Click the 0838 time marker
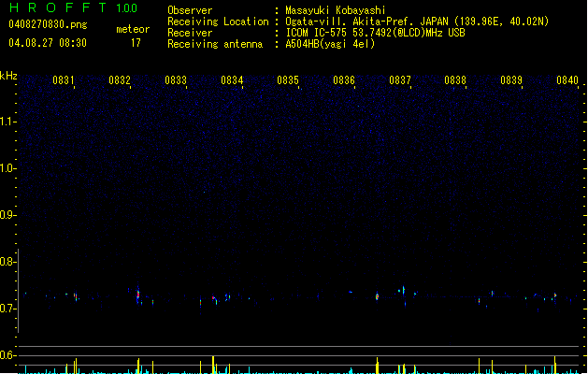 455,80
